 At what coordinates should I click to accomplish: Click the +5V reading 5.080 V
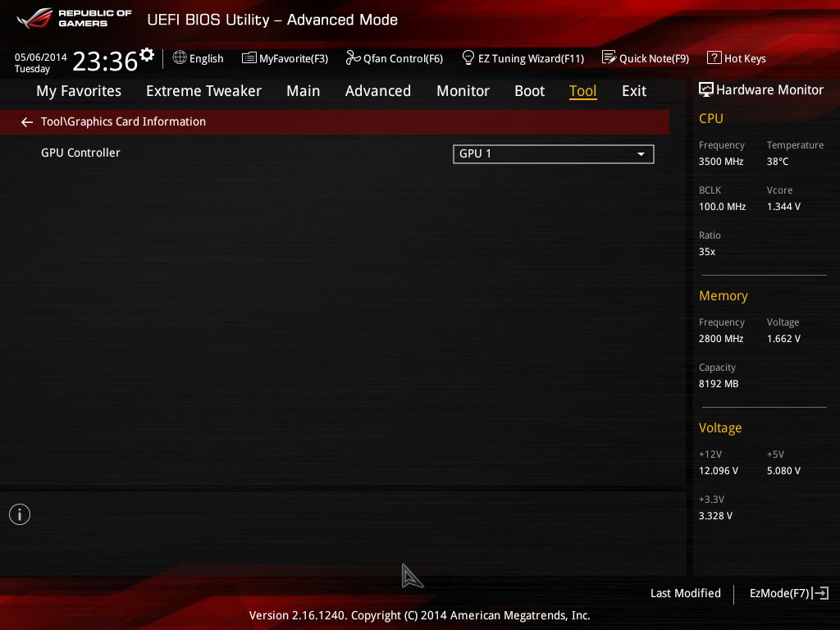coord(783,470)
